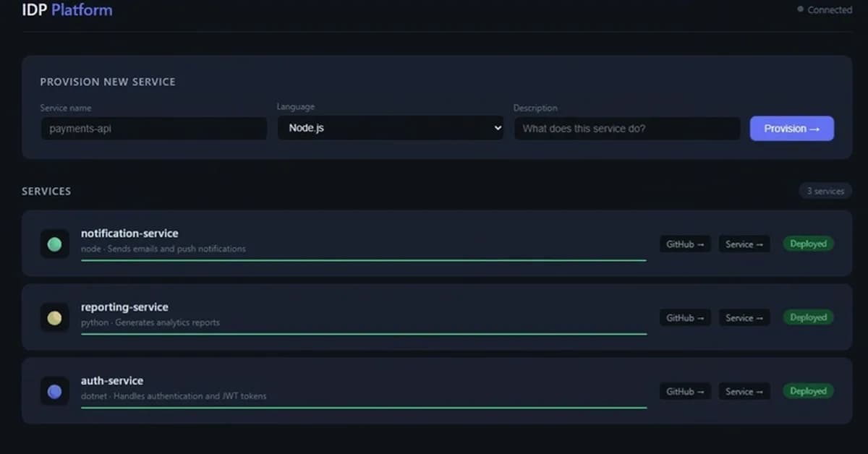The image size is (868, 454).
Task: Open GitHub arrow link for notification-service
Action: click(x=684, y=244)
